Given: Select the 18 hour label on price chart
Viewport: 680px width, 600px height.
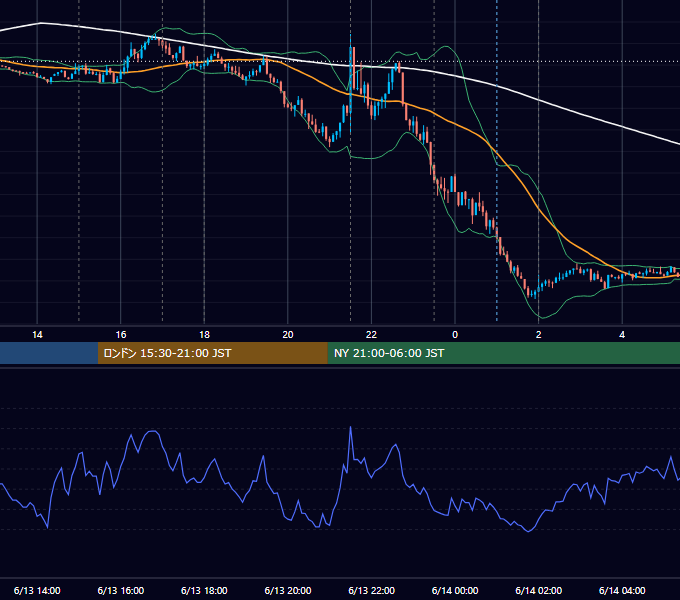Looking at the screenshot, I should click(x=204, y=335).
